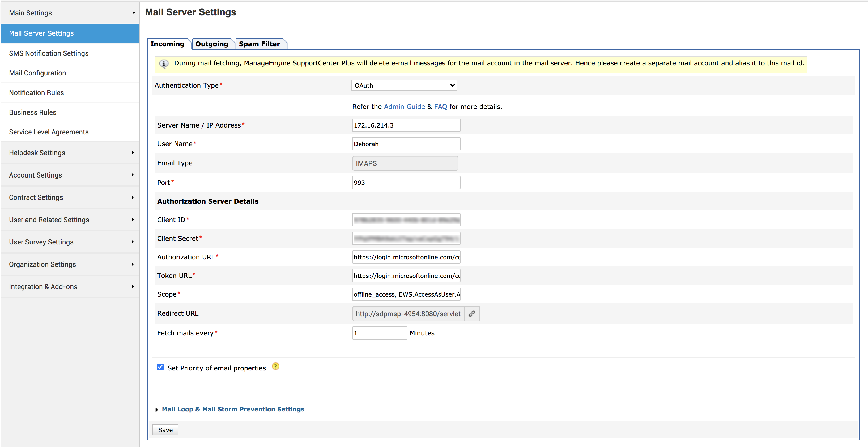Click the info icon in yellow notice
The width and height of the screenshot is (868, 447).
click(164, 64)
